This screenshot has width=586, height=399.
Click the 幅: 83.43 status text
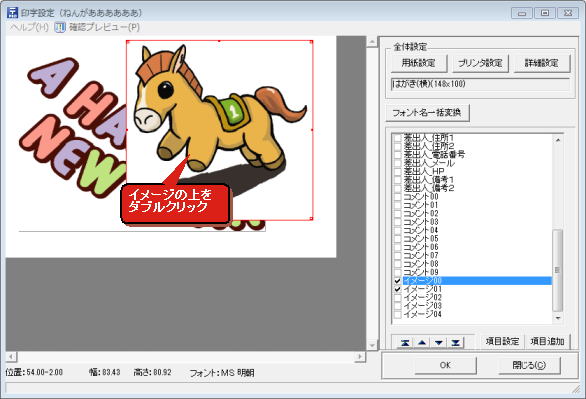pyautogui.click(x=105, y=372)
